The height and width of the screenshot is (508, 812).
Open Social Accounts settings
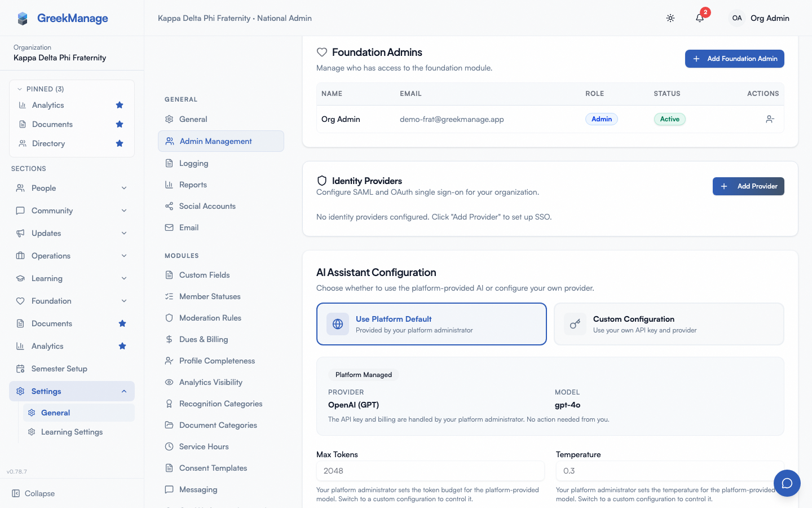pos(221,206)
